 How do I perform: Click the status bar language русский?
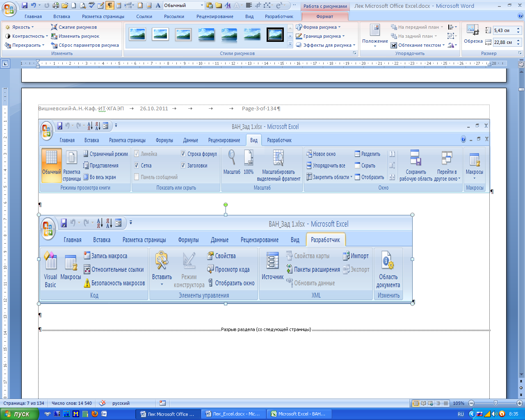pyautogui.click(x=121, y=403)
